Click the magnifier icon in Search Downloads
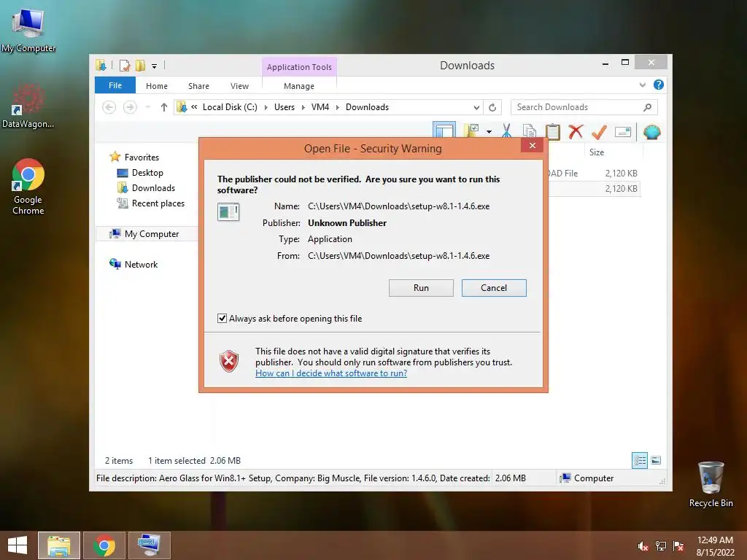The image size is (747, 560). [648, 107]
